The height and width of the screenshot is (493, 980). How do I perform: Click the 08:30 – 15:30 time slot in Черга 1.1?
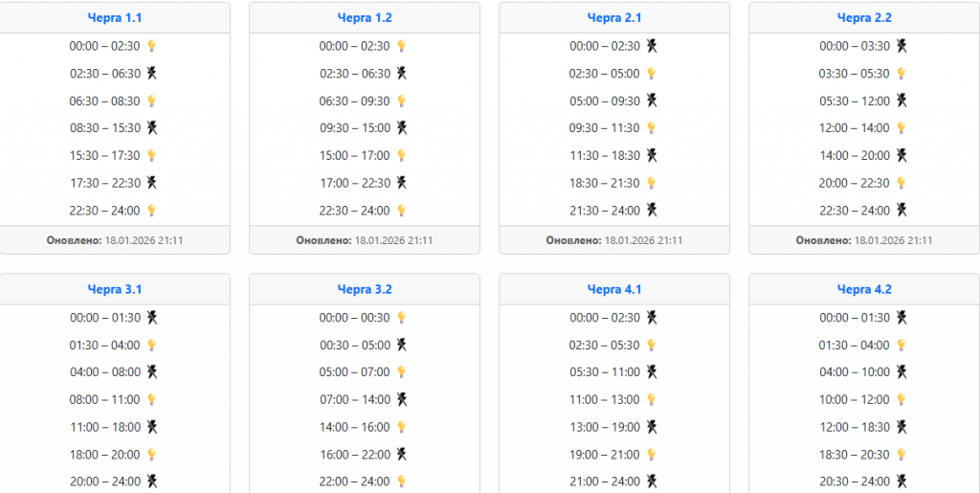point(105,128)
